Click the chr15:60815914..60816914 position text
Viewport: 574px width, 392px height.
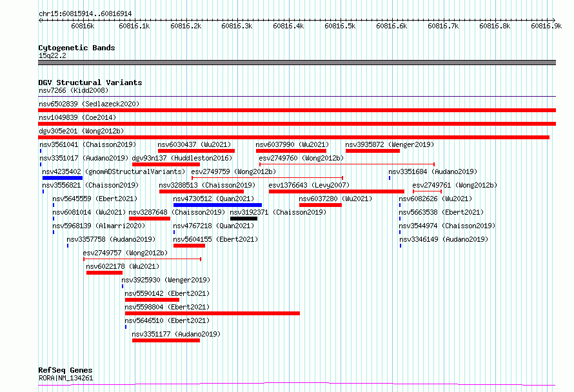[x=85, y=14]
